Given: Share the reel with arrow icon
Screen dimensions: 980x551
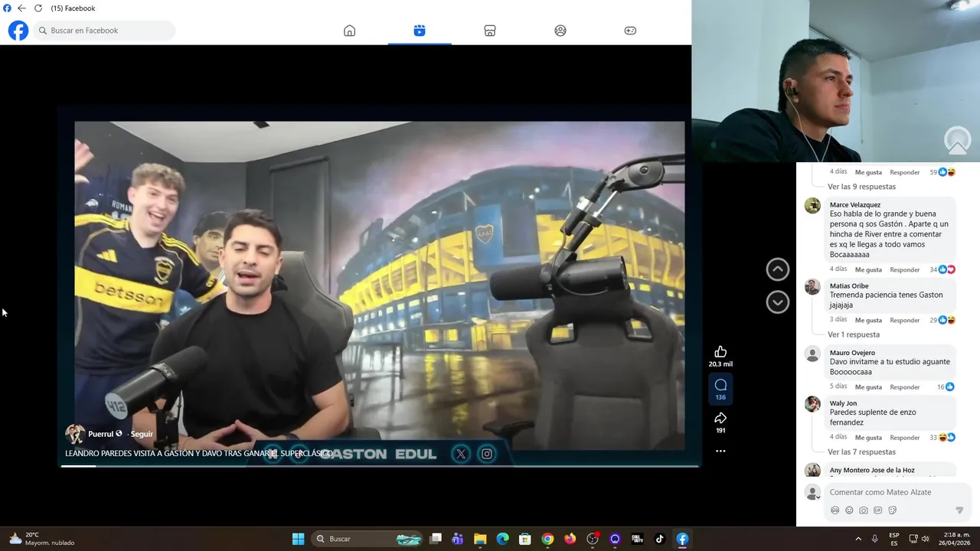Looking at the screenshot, I should point(720,418).
